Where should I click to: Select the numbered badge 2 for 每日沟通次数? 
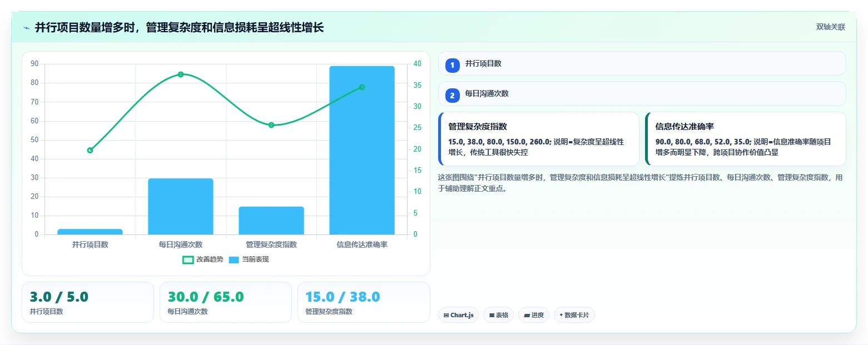click(x=452, y=95)
